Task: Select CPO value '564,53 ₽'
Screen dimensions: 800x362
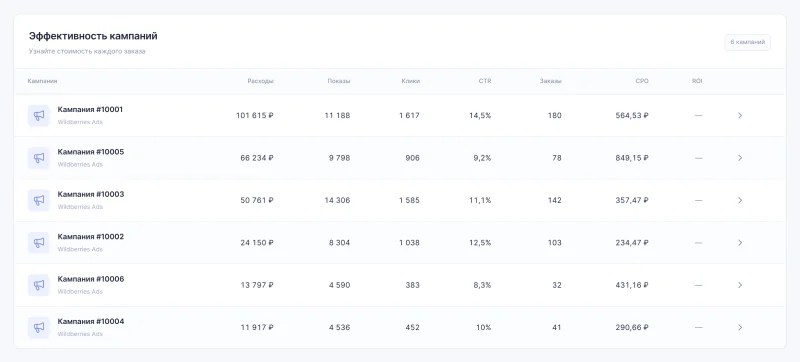Action: click(632, 116)
